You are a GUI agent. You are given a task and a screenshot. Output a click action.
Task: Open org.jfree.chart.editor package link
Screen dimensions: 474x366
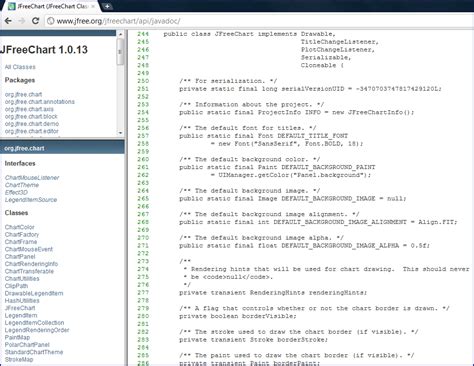click(32, 131)
